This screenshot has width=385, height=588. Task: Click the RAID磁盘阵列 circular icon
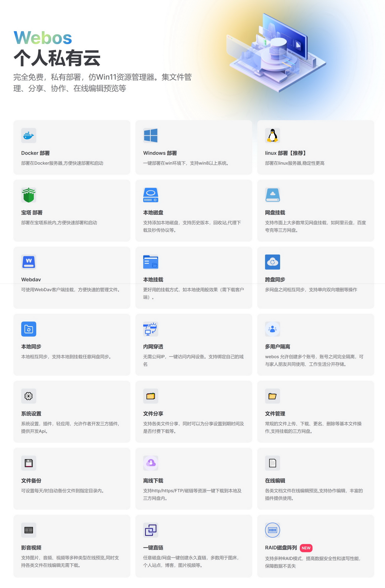(272, 530)
